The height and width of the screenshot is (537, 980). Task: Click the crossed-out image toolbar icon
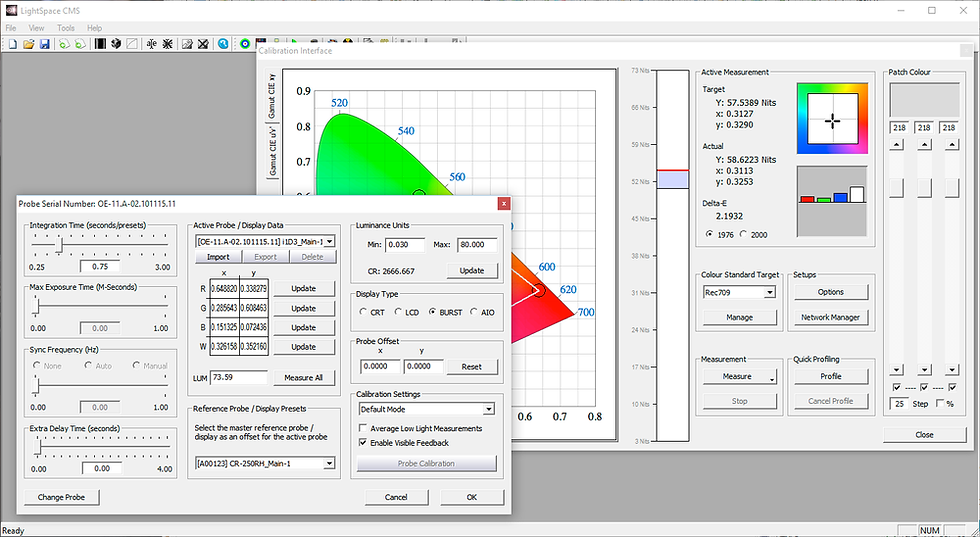click(203, 44)
